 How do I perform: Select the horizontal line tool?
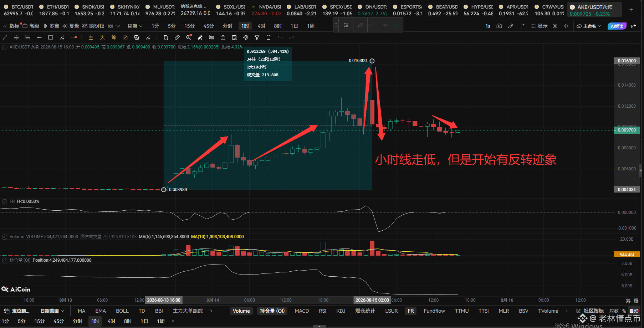(x=39, y=37)
